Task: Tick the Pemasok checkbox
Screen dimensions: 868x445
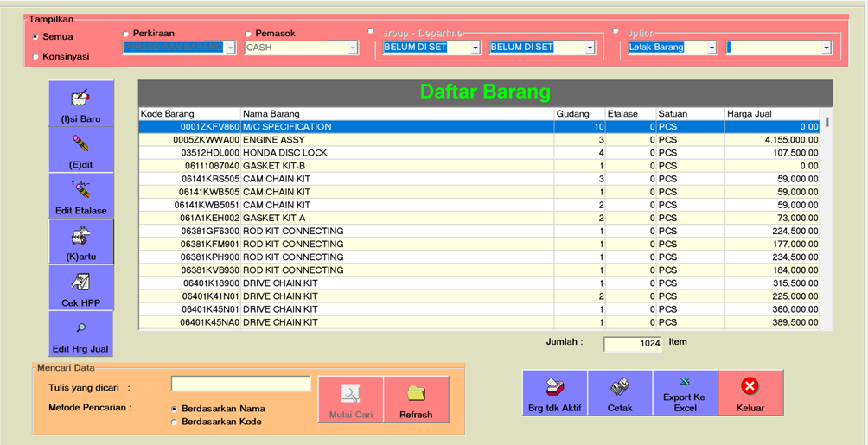Action: coord(248,34)
